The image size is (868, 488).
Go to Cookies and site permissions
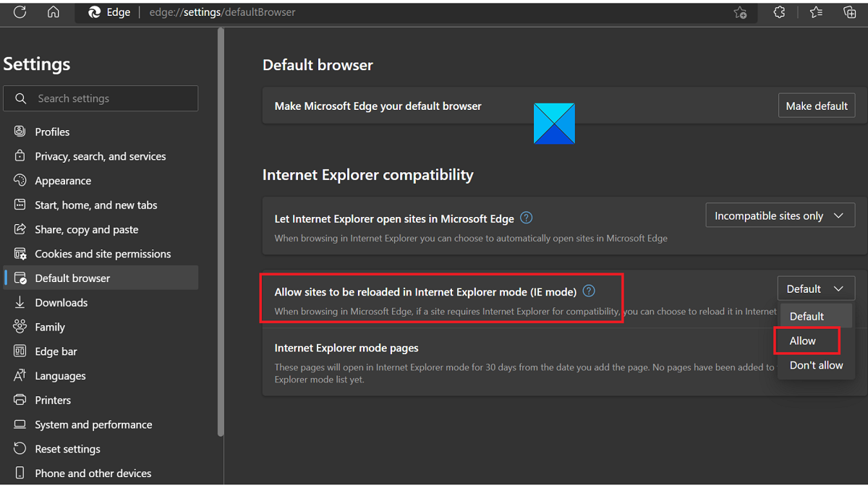[103, 253]
